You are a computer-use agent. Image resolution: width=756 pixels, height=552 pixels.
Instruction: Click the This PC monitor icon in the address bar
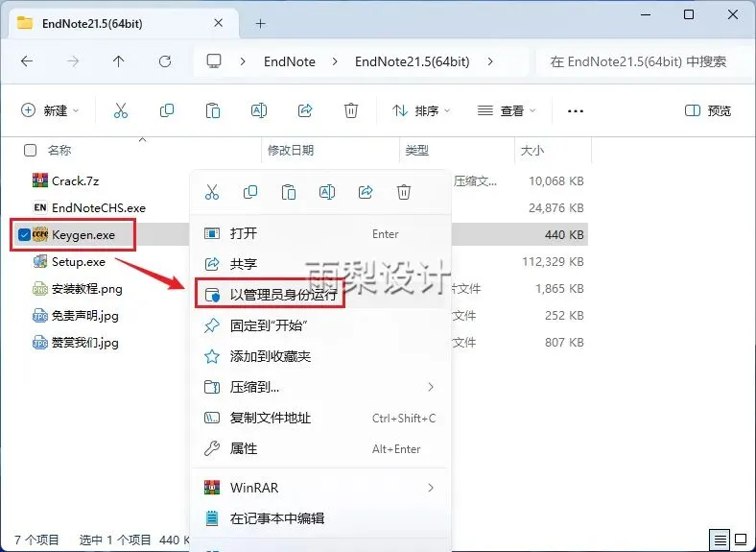point(214,61)
